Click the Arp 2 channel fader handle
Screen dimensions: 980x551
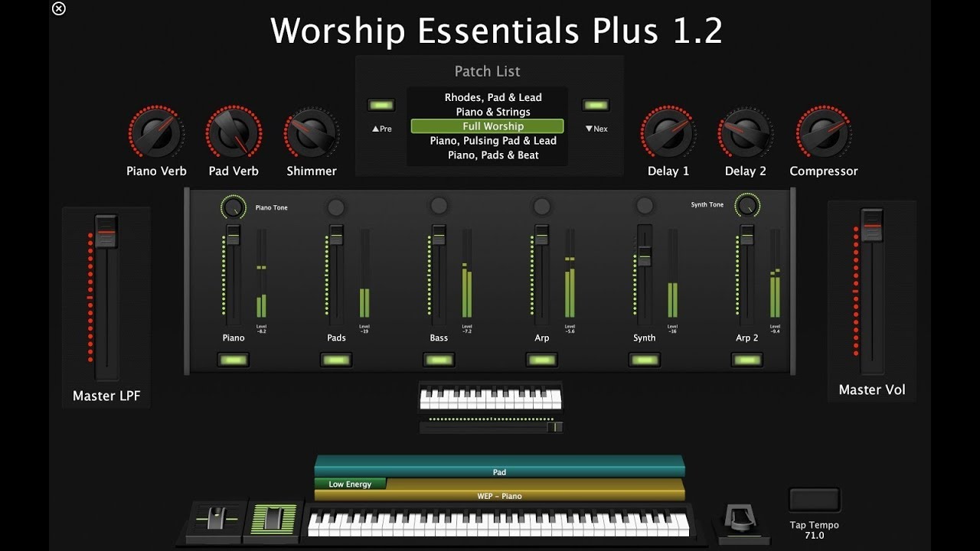(x=747, y=235)
